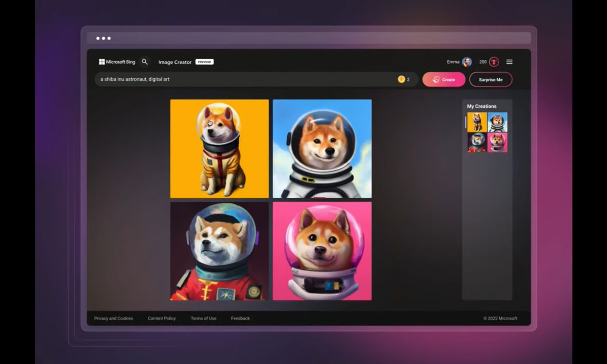Open the Microsoft Rewards trophy icon
Screen dimensions: 607x364
[x=494, y=62]
